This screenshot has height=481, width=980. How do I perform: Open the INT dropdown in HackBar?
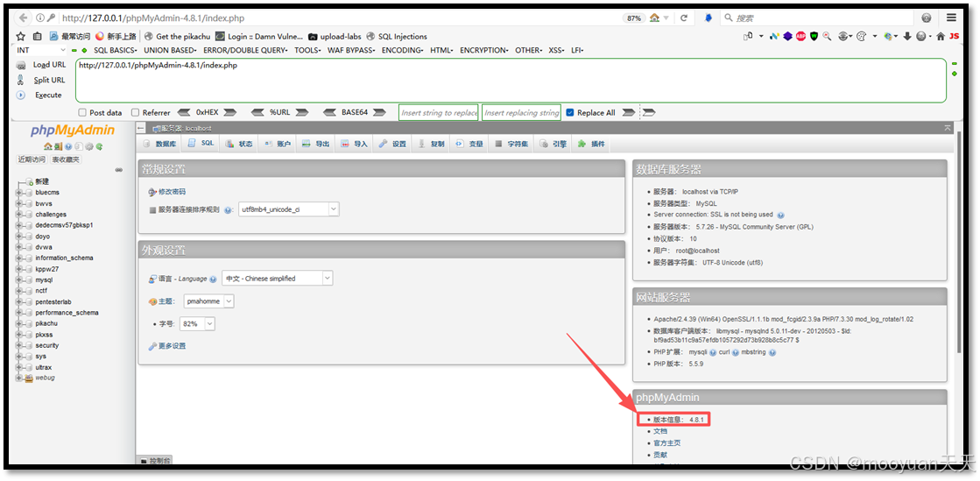(40, 50)
